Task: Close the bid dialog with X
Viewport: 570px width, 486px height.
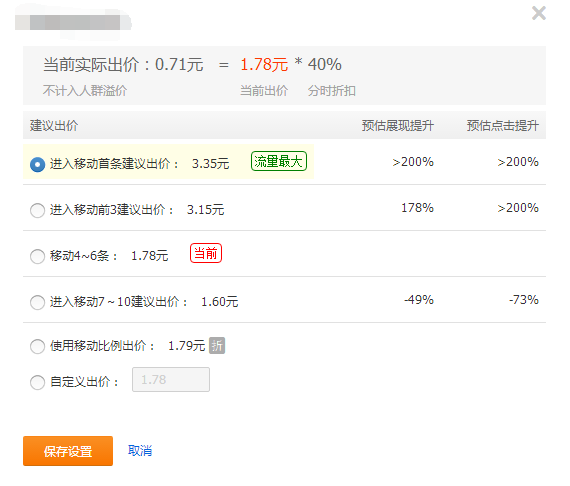Action: coord(539,13)
